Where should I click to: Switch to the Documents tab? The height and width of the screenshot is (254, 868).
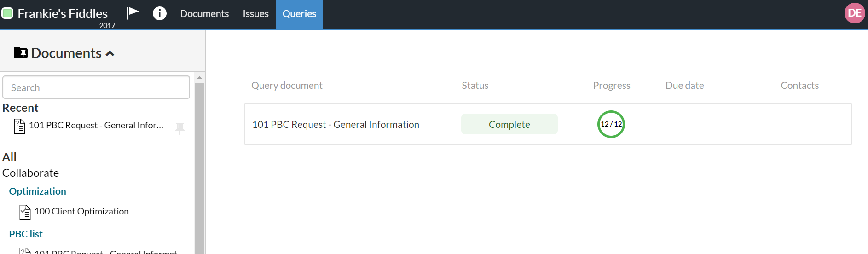pyautogui.click(x=204, y=14)
